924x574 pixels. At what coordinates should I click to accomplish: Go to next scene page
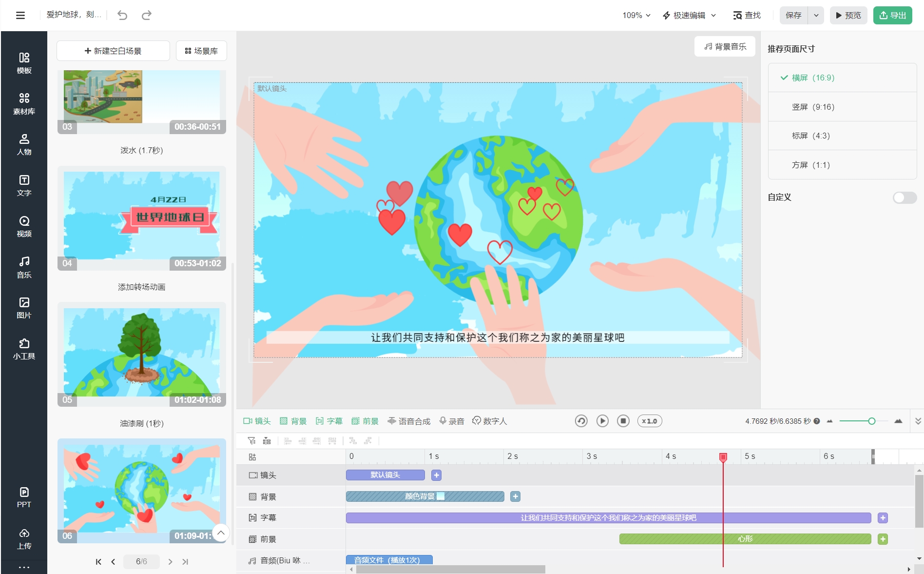click(170, 562)
